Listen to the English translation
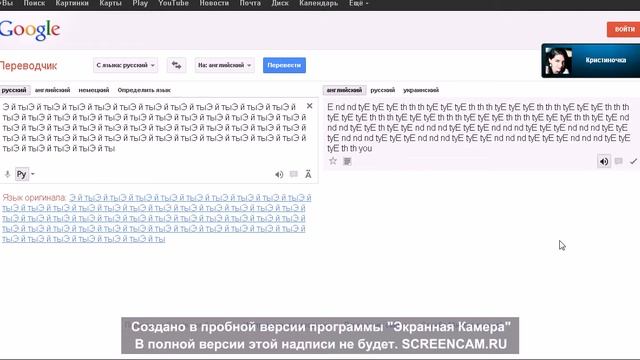The height and width of the screenshot is (360, 640). pos(604,162)
